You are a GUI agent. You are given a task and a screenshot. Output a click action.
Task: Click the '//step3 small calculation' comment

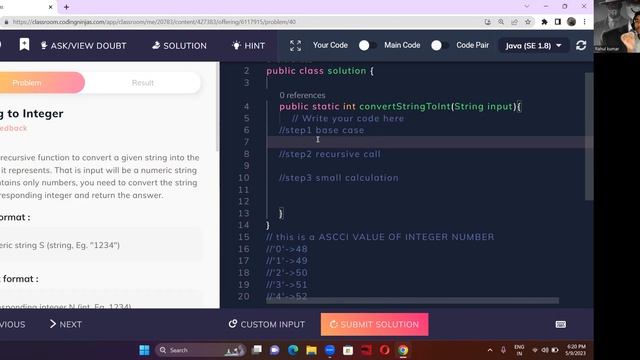(339, 178)
